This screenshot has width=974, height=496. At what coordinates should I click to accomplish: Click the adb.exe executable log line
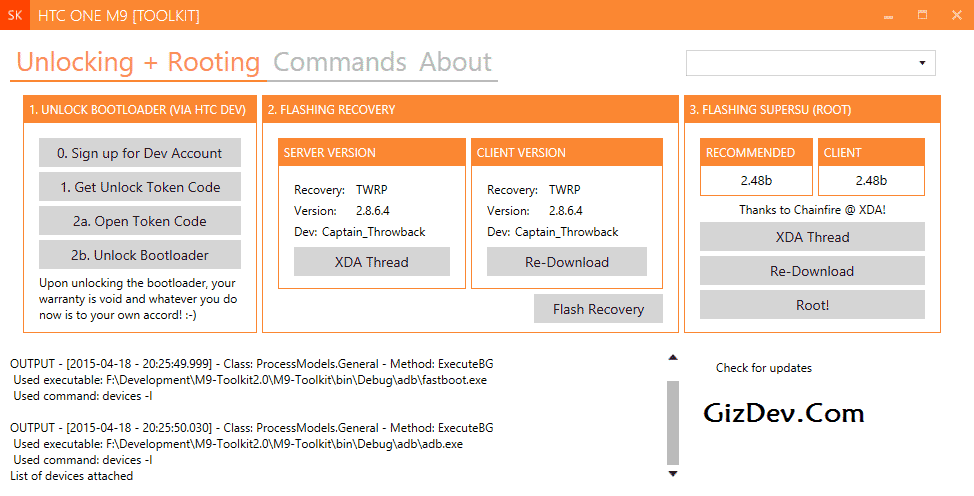[238, 444]
